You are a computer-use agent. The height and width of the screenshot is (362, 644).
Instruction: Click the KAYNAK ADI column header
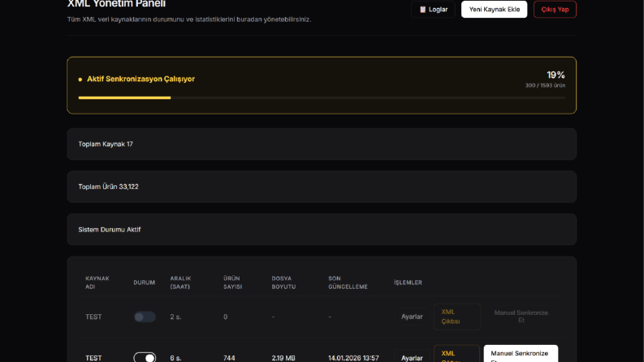[x=97, y=282]
